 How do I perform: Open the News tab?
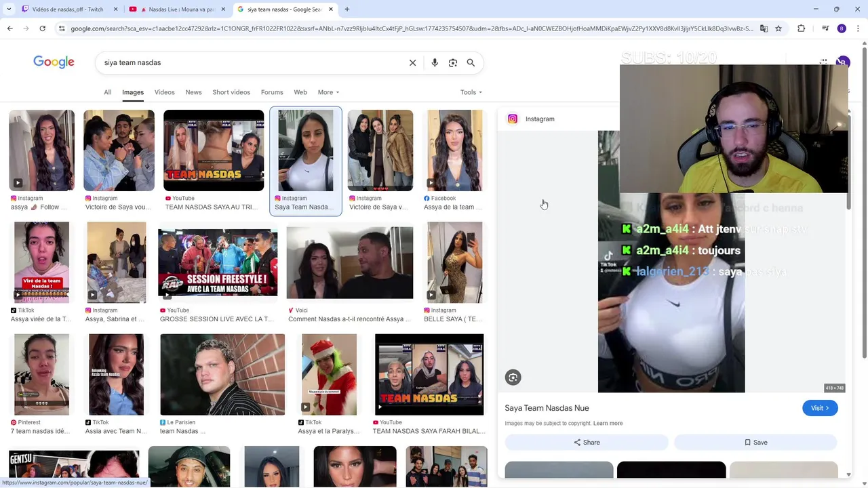193,92
